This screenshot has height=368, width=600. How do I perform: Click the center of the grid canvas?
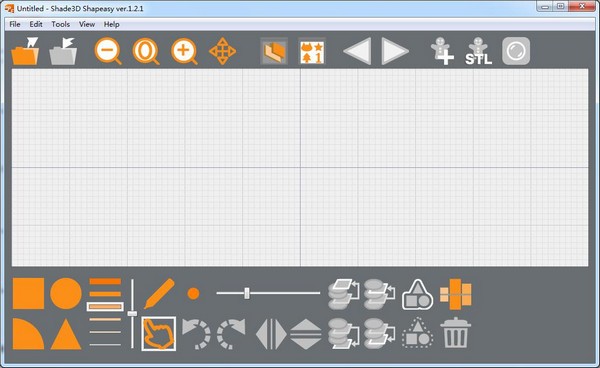pyautogui.click(x=300, y=168)
